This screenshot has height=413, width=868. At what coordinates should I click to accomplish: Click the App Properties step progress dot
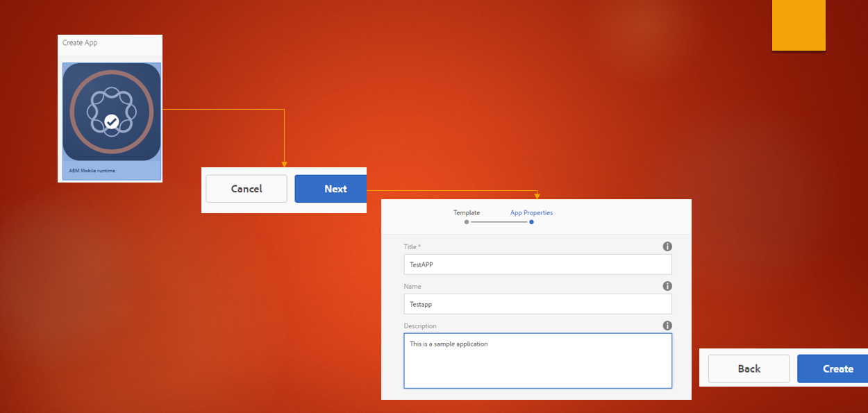click(x=531, y=222)
